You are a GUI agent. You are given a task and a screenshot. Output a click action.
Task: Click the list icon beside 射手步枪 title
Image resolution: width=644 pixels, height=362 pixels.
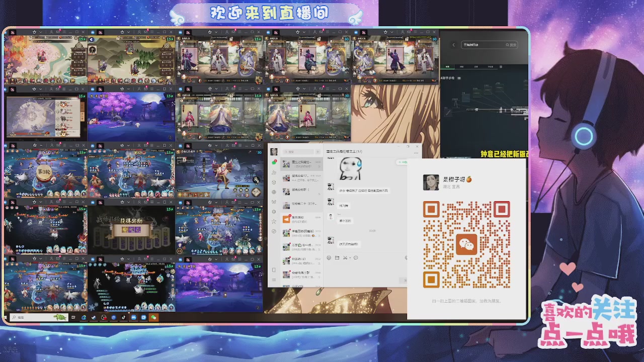tap(459, 78)
